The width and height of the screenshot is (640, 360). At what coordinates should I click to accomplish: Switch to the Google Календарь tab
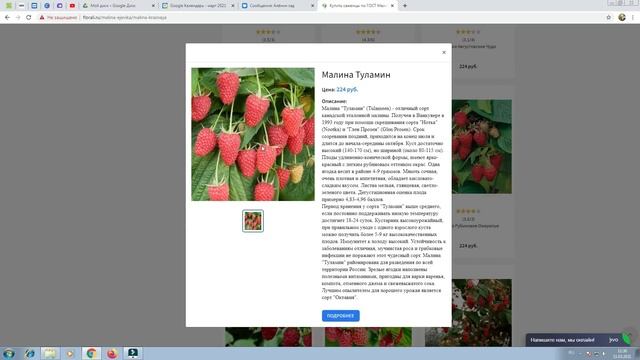(198, 6)
